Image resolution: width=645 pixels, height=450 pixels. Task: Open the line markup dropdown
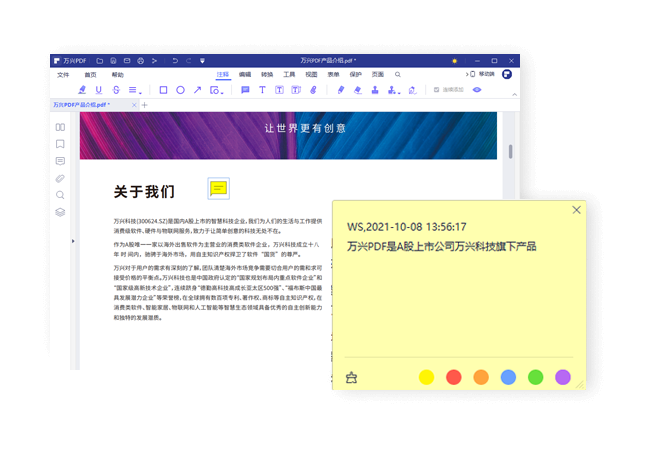(x=135, y=90)
